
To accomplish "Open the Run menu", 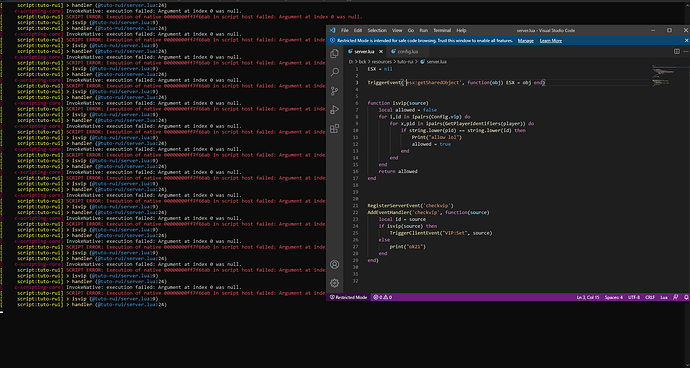I will point(423,30).
